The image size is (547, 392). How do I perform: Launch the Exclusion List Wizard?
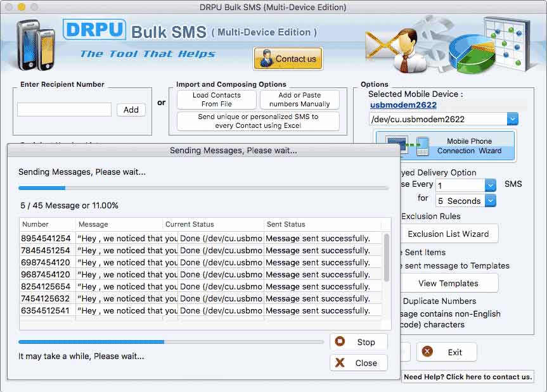click(x=449, y=234)
